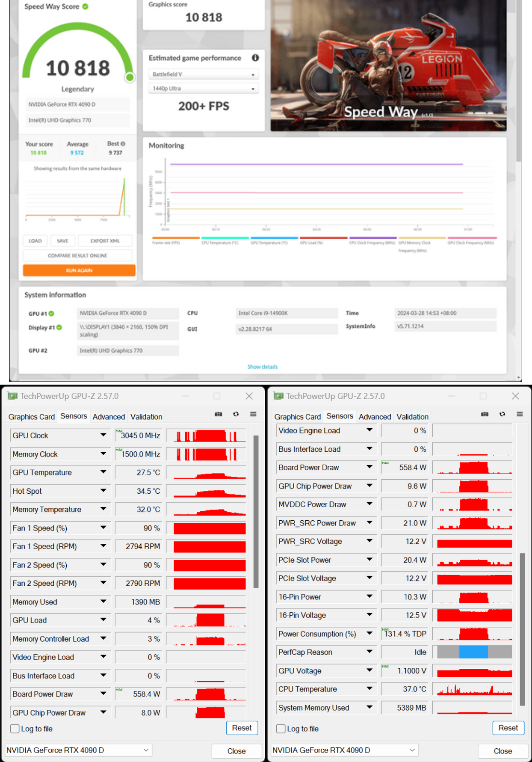The width and height of the screenshot is (532, 762).
Task: Click the refresh icon in right GPU-Z window
Action: [x=502, y=414]
